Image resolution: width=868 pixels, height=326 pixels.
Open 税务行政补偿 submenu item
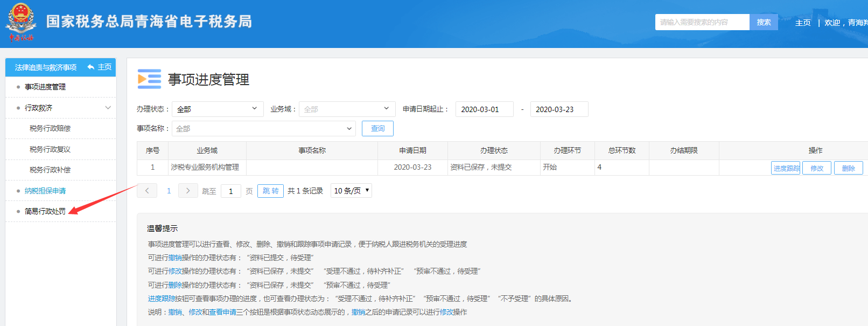[x=50, y=170]
